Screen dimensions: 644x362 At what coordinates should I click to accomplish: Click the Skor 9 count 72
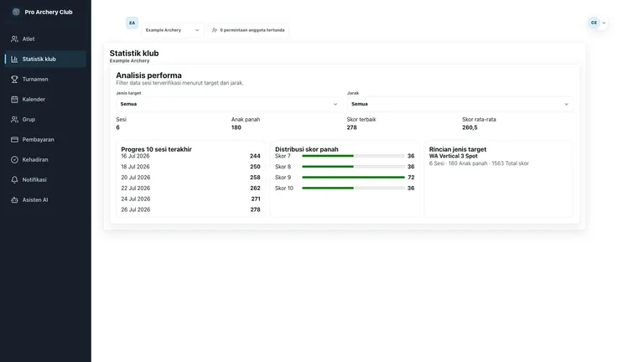point(411,178)
